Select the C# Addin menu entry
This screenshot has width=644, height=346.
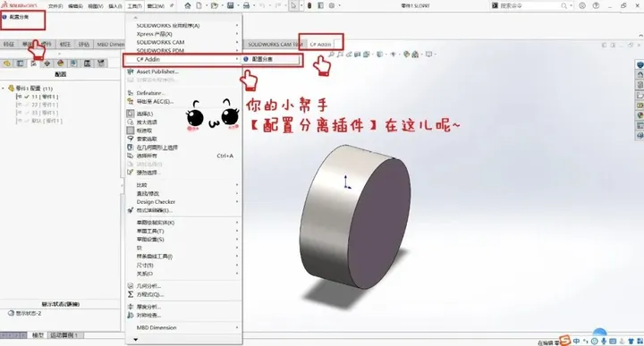[182, 59]
